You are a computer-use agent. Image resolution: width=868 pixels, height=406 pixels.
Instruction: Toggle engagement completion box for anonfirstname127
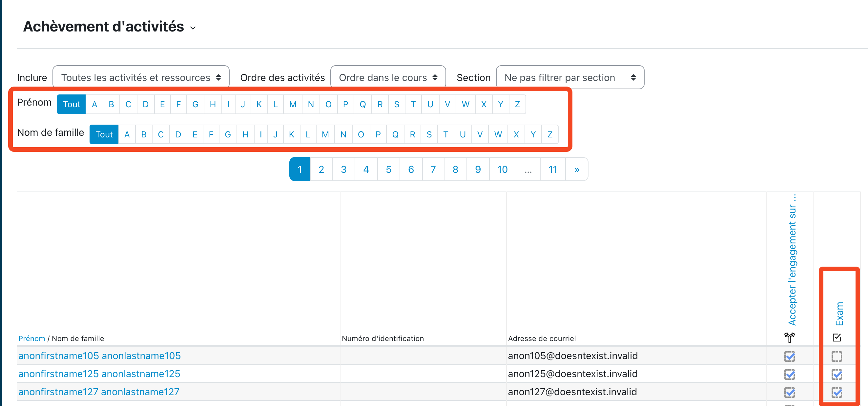coord(789,392)
